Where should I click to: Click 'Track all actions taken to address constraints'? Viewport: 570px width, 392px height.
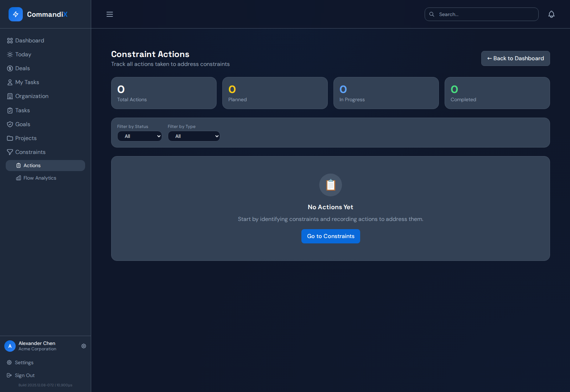point(170,64)
